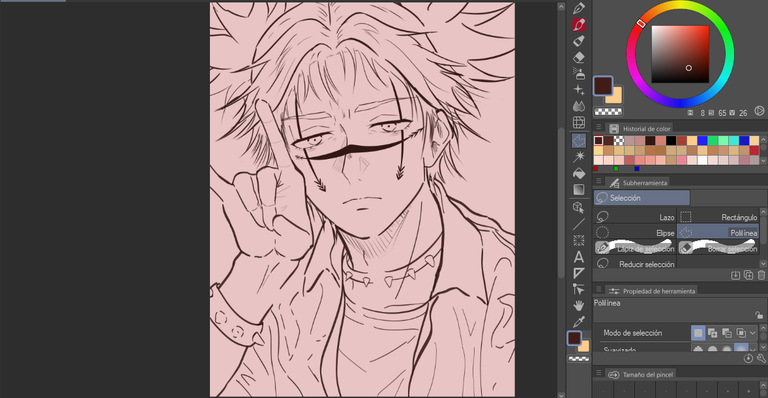Select the sparkle Decoration tool
The image size is (768, 398).
tap(578, 90)
